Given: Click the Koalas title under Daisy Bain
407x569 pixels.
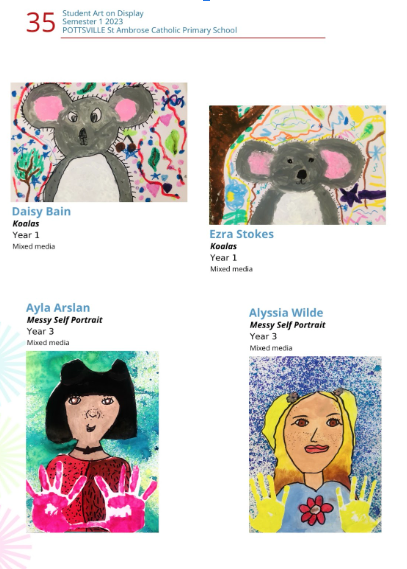Looking at the screenshot, I should pyautogui.click(x=26, y=224).
